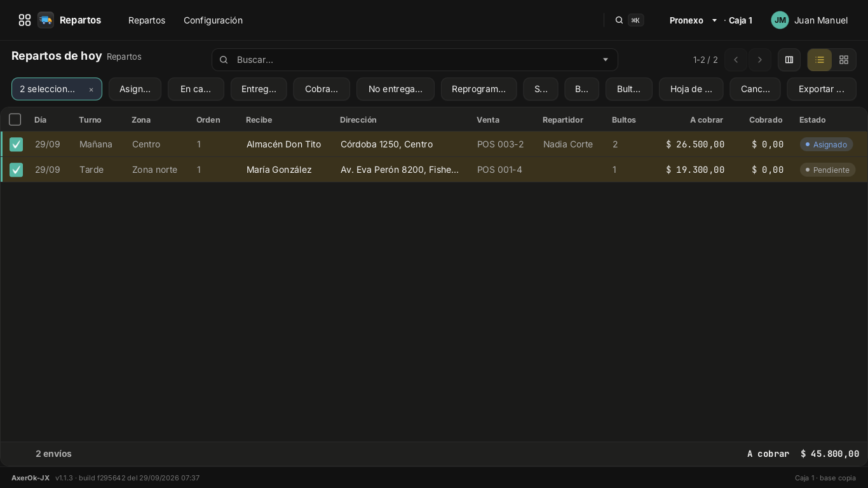Click the Repartos breadcrumb link
868x488 pixels.
tap(124, 57)
